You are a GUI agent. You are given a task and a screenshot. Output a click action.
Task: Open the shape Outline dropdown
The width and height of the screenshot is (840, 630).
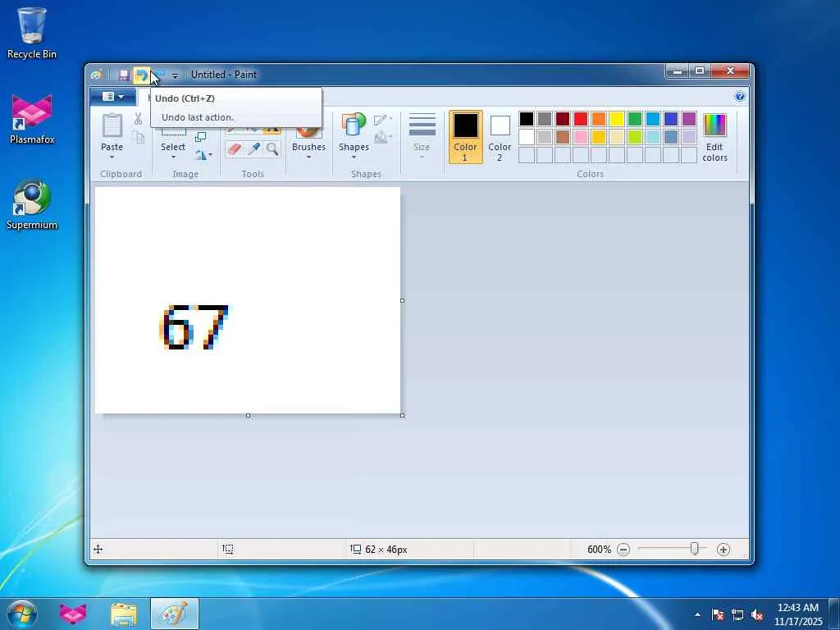pos(383,120)
